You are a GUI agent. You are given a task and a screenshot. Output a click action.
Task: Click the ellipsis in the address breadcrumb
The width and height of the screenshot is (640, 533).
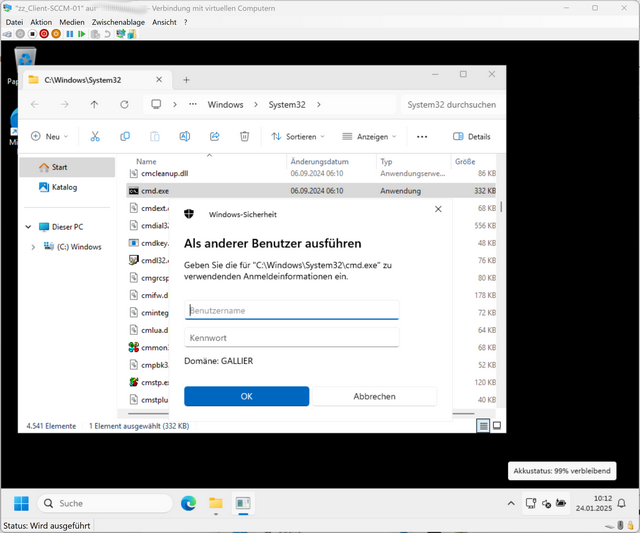click(x=193, y=104)
